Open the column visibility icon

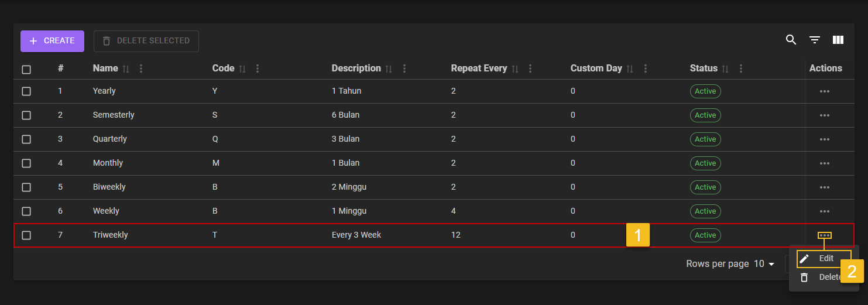838,40
